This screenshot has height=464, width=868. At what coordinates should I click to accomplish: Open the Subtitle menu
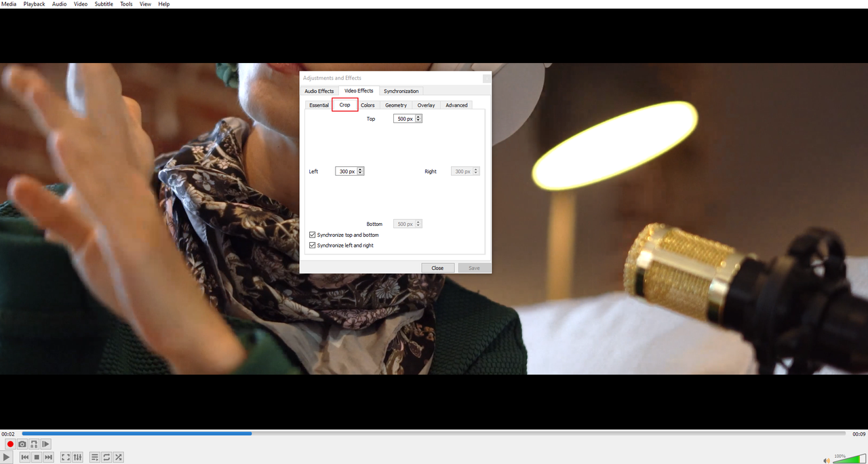104,4
